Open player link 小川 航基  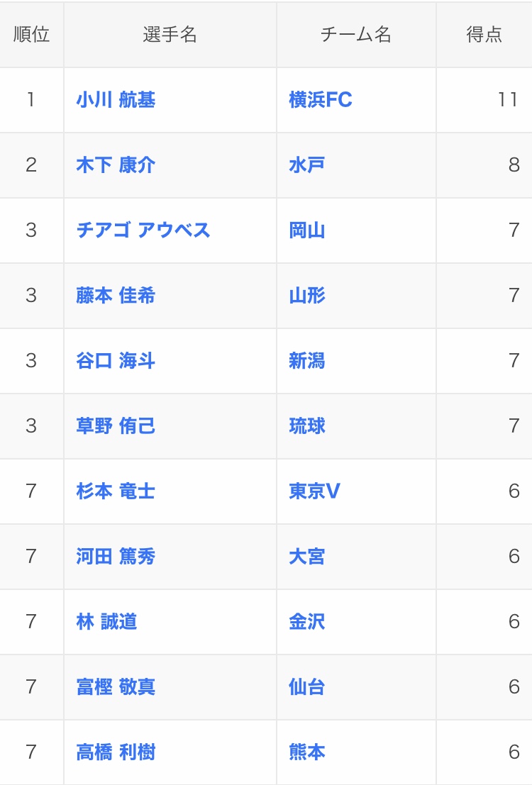click(x=116, y=100)
